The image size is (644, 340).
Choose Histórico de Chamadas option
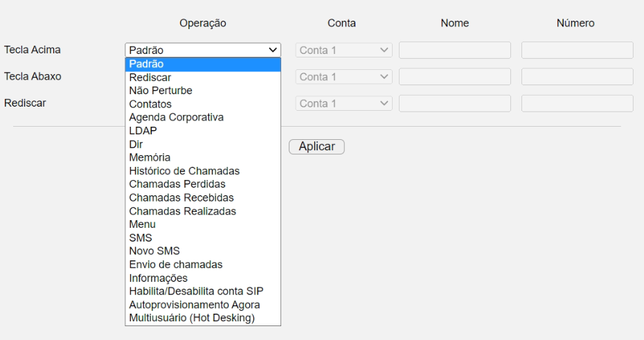[x=203, y=171]
